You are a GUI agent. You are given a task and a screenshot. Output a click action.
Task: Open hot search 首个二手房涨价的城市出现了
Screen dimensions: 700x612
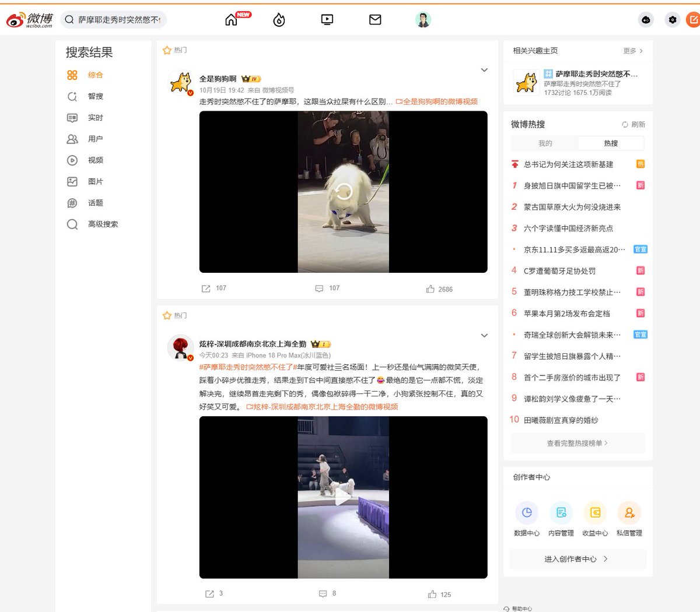pos(572,378)
